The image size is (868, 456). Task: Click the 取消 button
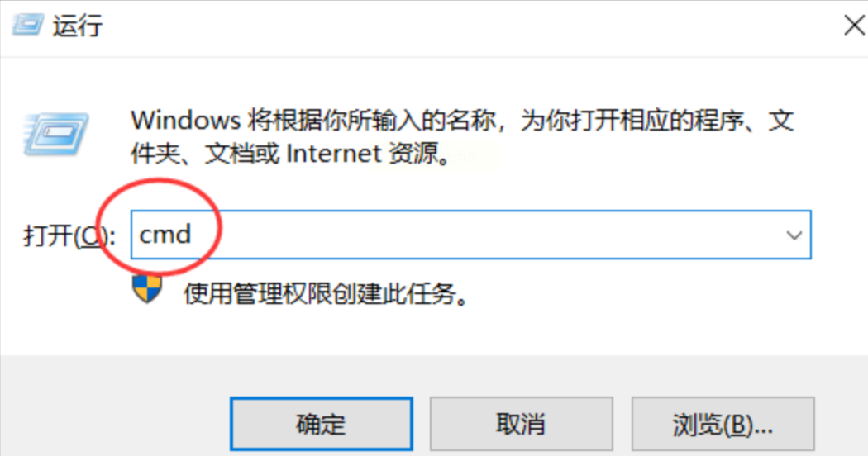521,424
